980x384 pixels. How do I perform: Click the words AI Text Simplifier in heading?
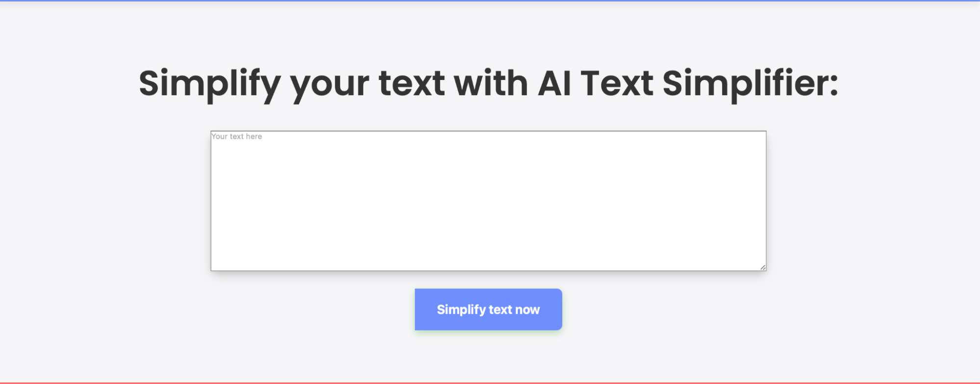click(x=686, y=83)
